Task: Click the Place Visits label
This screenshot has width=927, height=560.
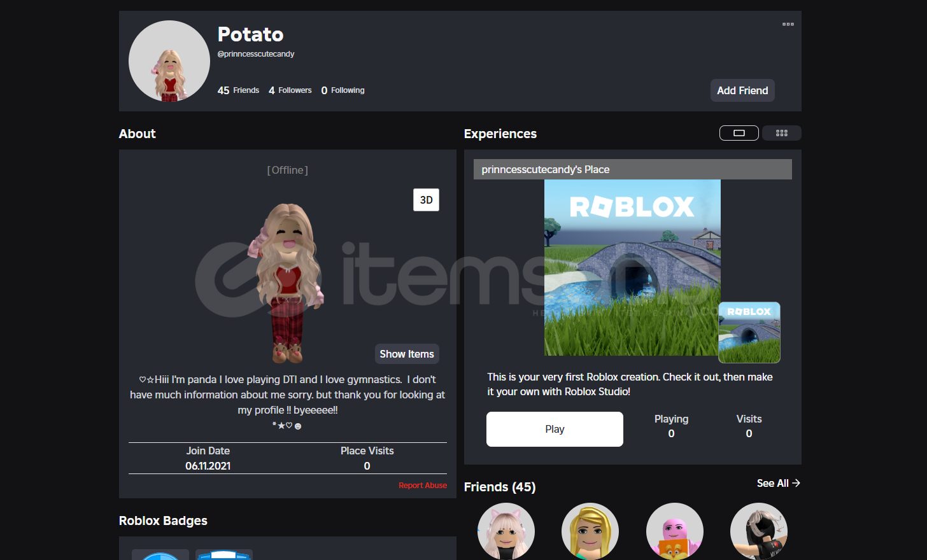Action: click(367, 451)
